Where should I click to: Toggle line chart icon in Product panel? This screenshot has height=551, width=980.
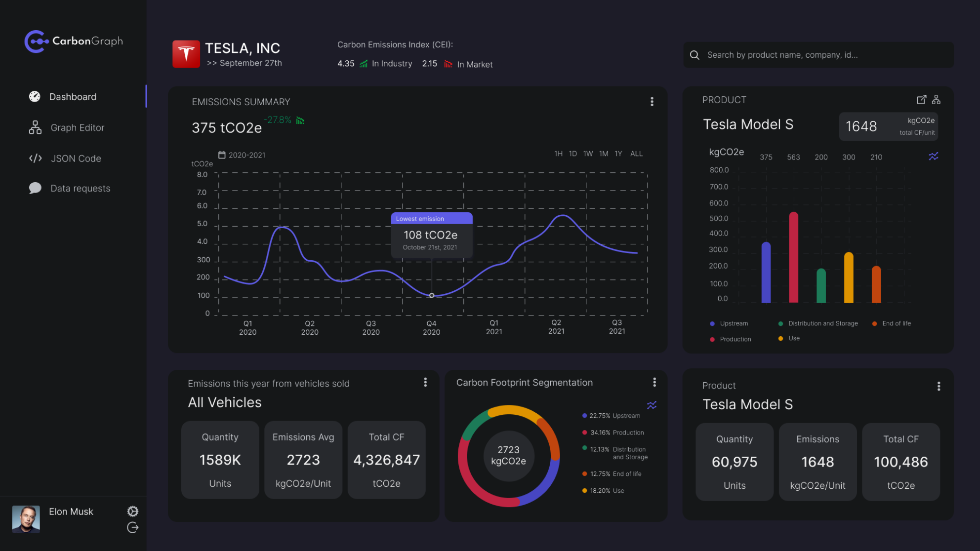click(x=934, y=157)
